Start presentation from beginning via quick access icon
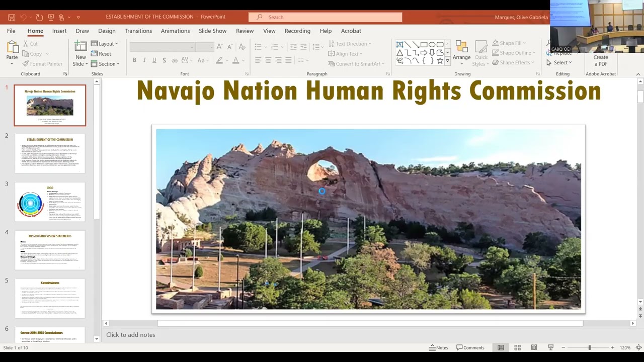 click(x=51, y=17)
